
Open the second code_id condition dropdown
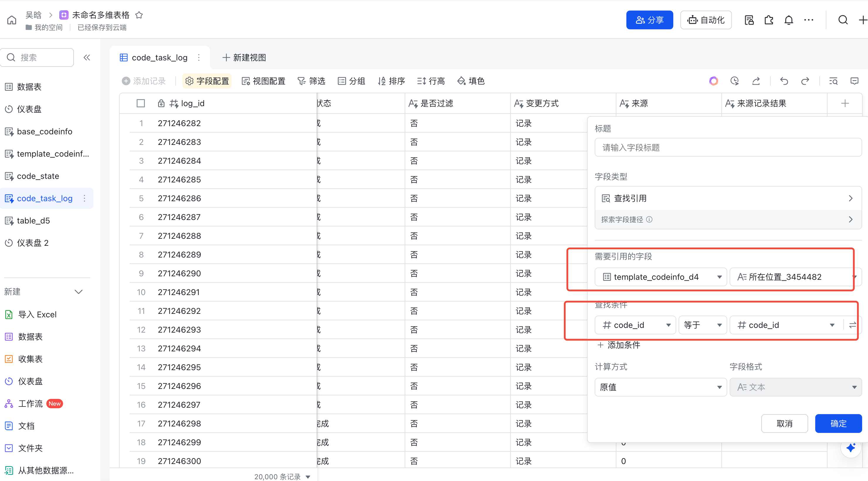[x=786, y=325]
